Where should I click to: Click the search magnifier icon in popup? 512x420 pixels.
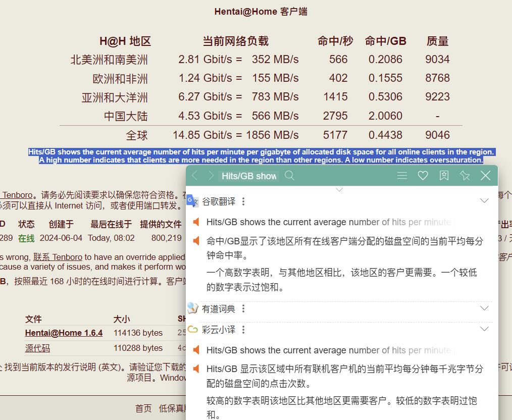pos(290,176)
